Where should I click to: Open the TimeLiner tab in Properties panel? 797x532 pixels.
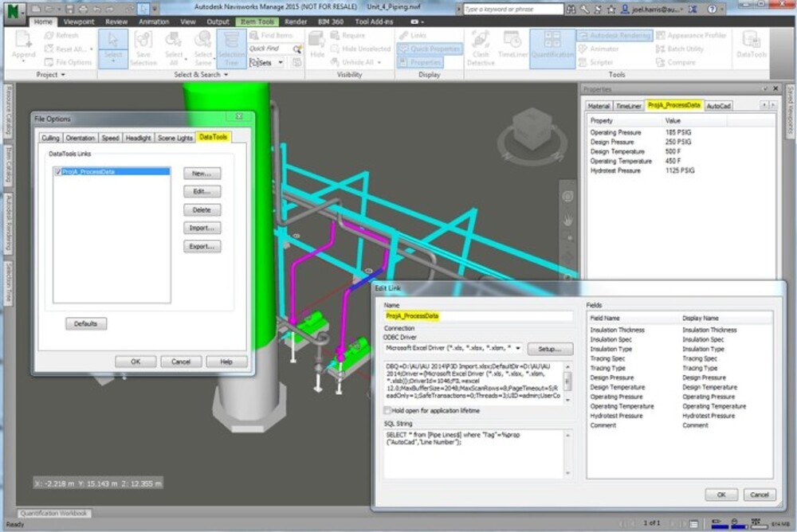[x=629, y=106]
